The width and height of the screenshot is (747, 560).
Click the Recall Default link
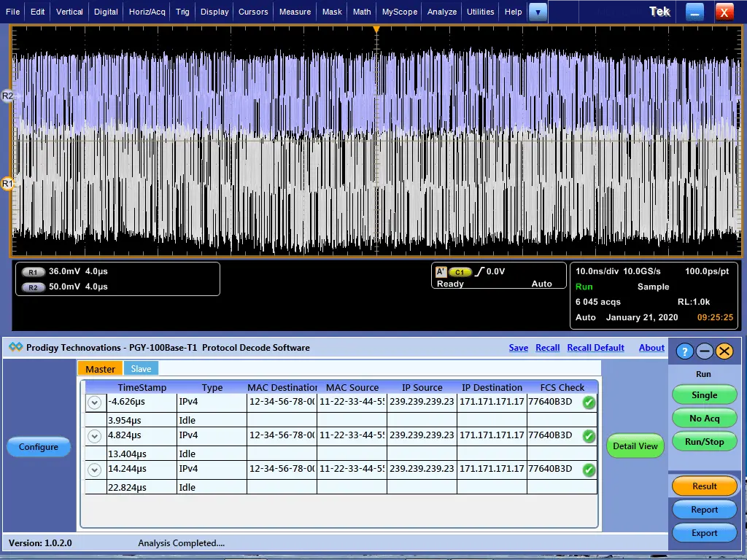point(595,348)
